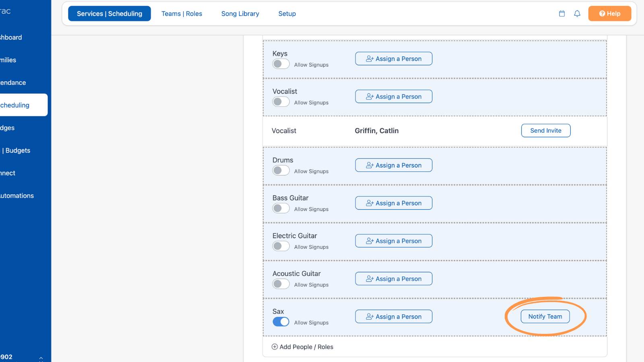Disable Allow Signups for Sax
The image size is (644, 362).
(281, 322)
